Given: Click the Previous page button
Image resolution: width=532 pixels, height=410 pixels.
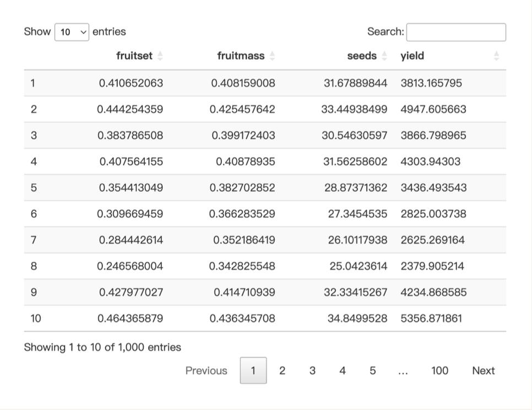Looking at the screenshot, I should coord(207,371).
